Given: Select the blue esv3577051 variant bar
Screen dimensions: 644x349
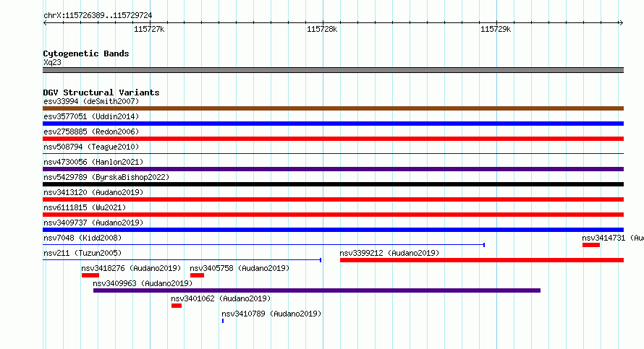Looking at the screenshot, I should 333,124.
